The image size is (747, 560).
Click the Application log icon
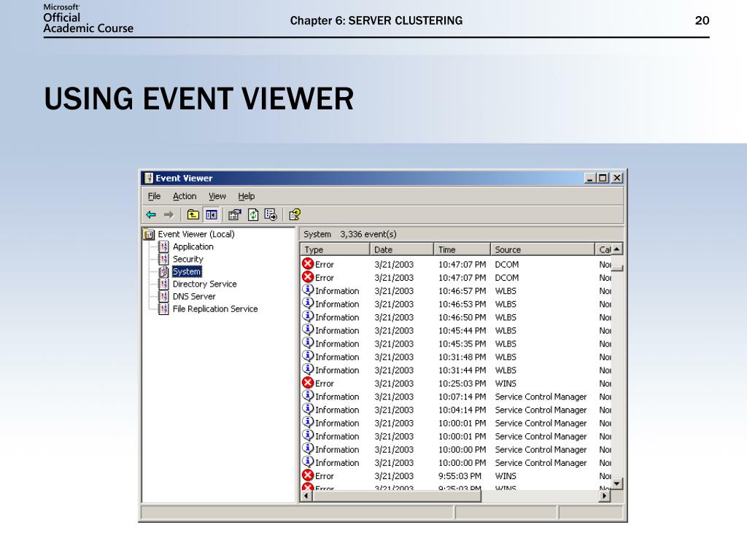click(x=163, y=246)
